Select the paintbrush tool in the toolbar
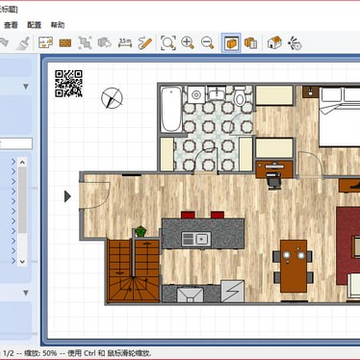360x360 pixels. (23, 43)
